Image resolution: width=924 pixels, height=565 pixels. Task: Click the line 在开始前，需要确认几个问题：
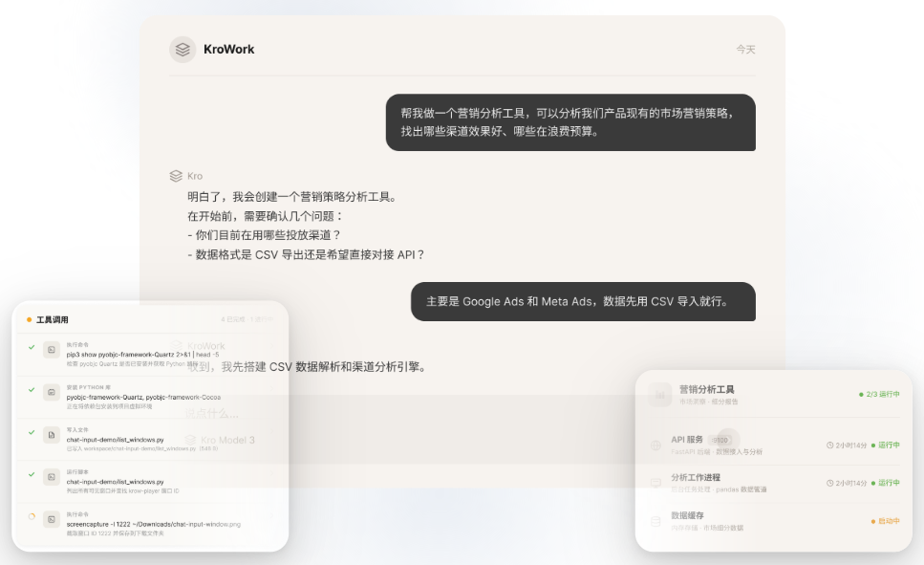point(266,216)
